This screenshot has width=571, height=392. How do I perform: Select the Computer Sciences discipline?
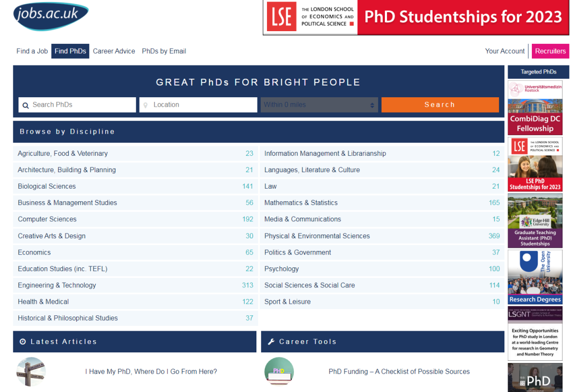(135, 219)
